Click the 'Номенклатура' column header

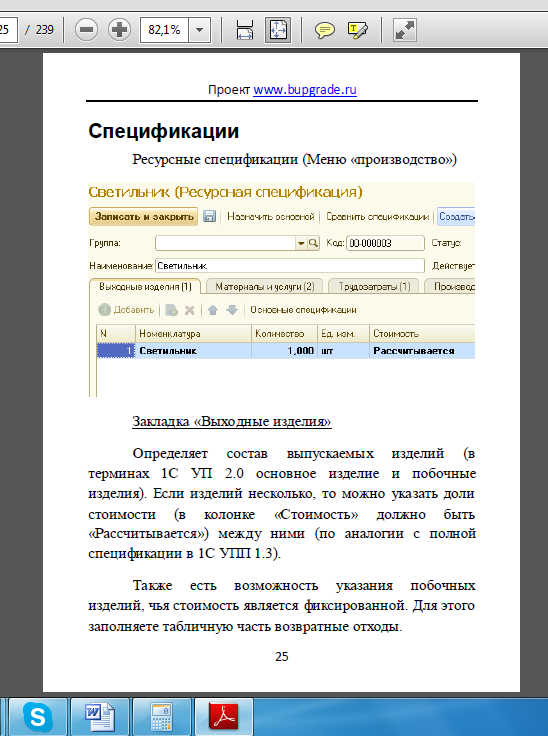[x=193, y=334]
